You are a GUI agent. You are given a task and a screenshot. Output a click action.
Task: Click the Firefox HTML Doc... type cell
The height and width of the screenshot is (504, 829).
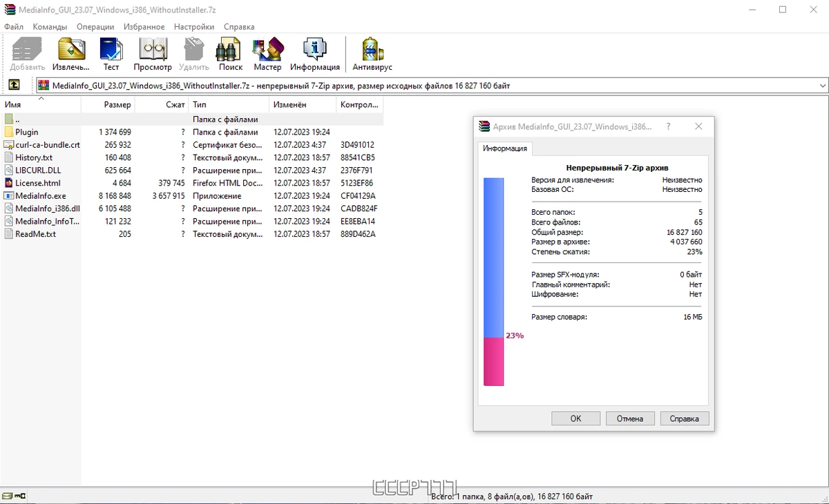pos(227,183)
